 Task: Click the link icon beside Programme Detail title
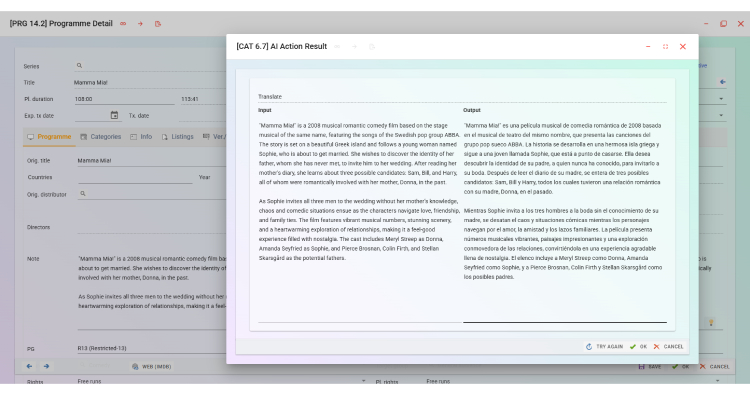tap(123, 23)
